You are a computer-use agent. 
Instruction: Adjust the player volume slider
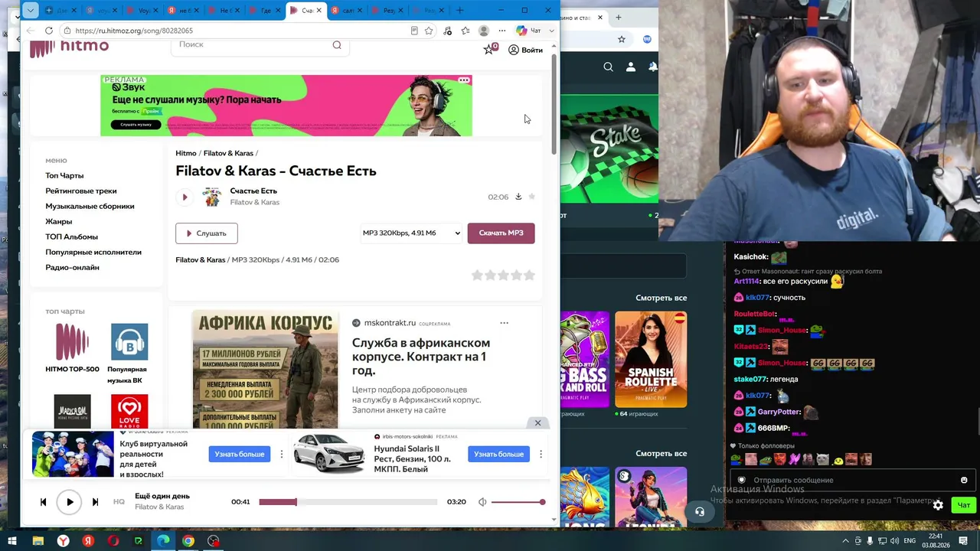pyautogui.click(x=518, y=502)
